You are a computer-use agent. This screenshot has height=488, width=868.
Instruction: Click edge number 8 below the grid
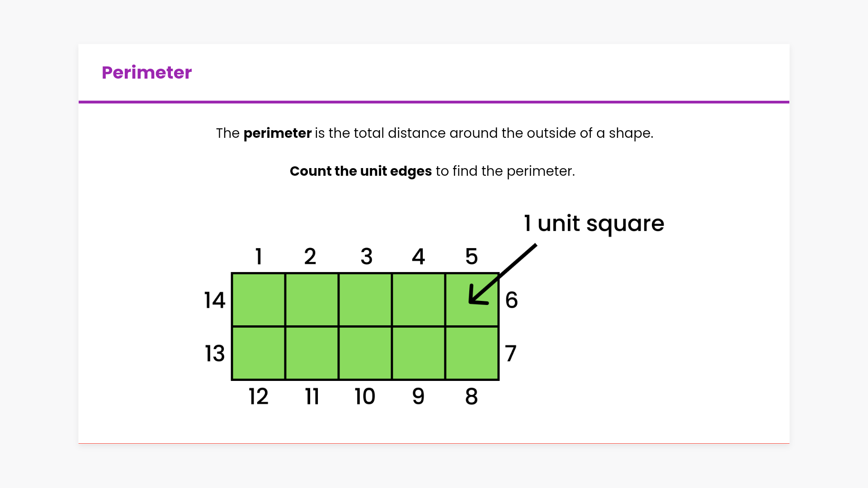click(x=472, y=397)
